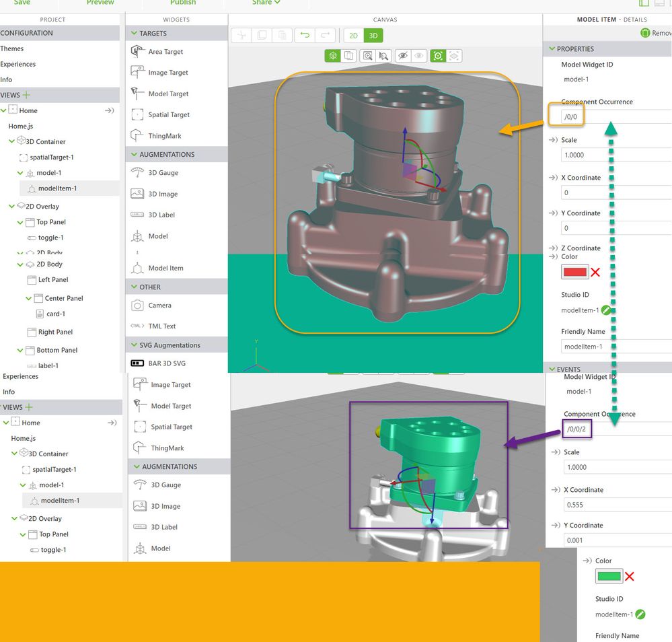This screenshot has height=642, width=672.
Task: Click the Publish button
Action: [x=182, y=3]
